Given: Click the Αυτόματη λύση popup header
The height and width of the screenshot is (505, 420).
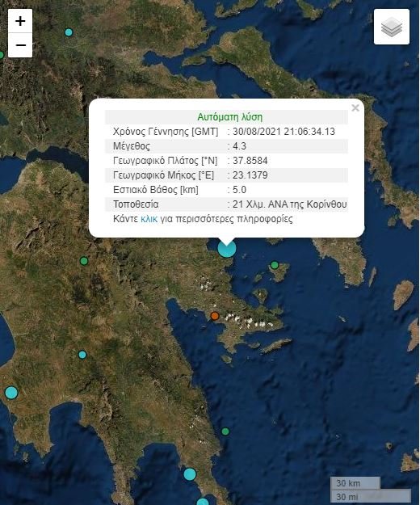Looking at the screenshot, I should (230, 117).
